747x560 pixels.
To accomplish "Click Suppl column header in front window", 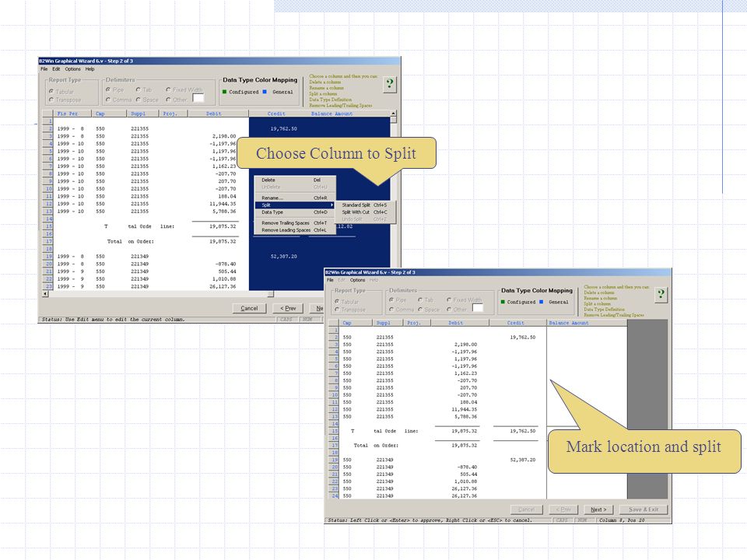I will point(388,322).
